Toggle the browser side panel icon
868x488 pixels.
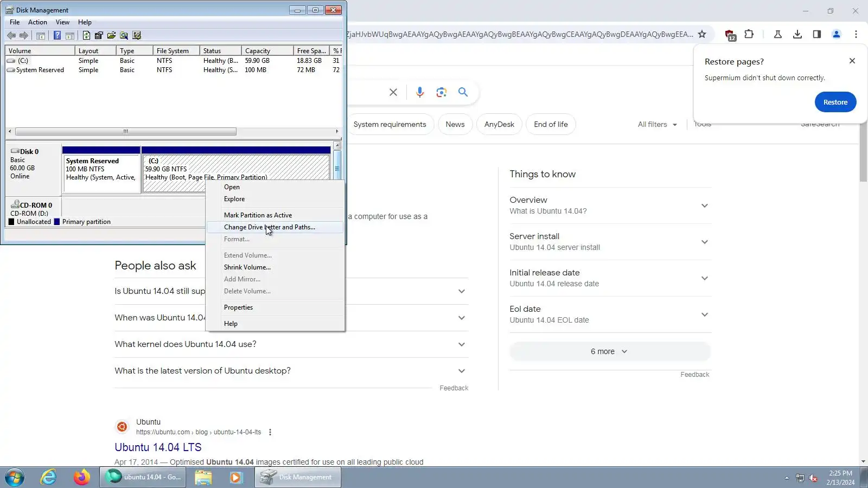[816, 34]
